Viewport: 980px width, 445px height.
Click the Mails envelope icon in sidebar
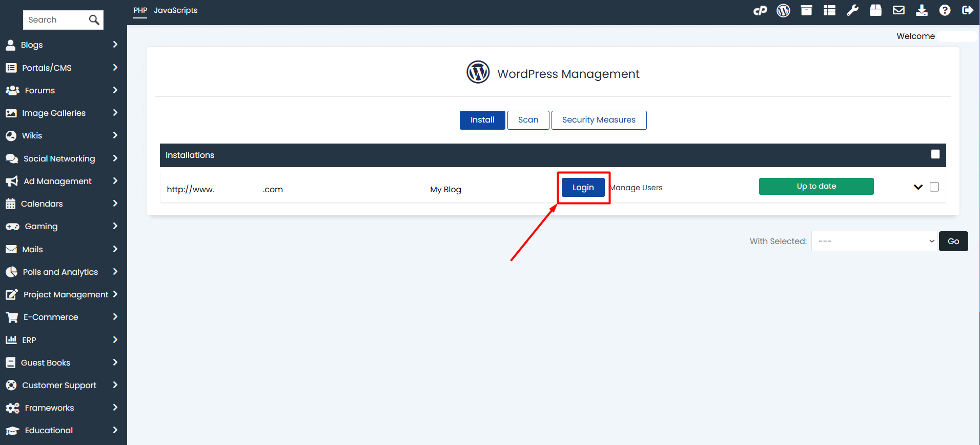[11, 249]
